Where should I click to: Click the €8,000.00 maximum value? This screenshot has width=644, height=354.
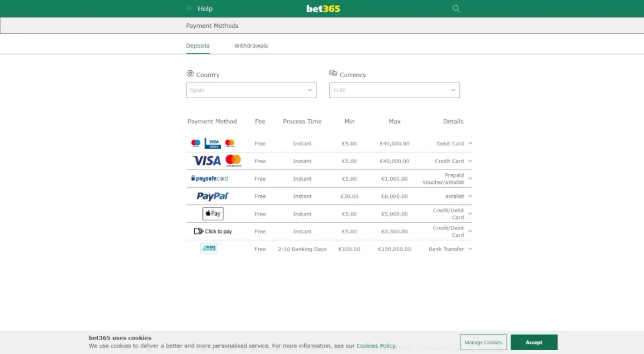click(x=394, y=196)
